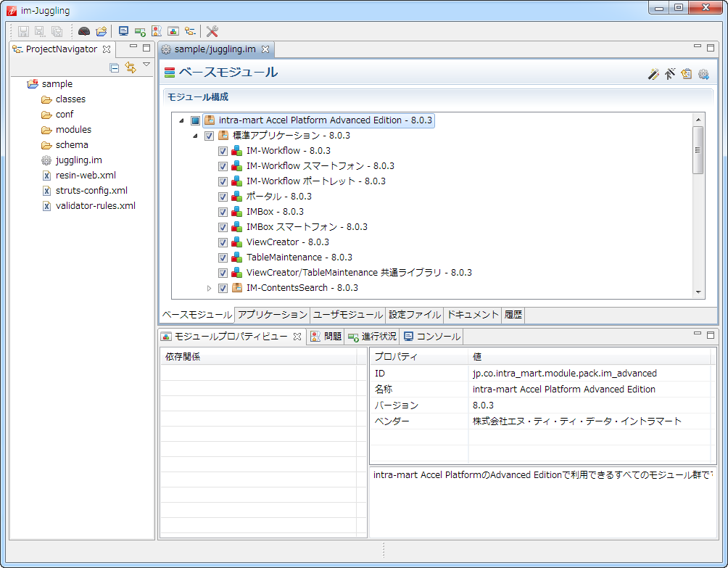Collapse the 標準アプリケーション tree node
Screen dimensions: 728x568
[196, 136]
